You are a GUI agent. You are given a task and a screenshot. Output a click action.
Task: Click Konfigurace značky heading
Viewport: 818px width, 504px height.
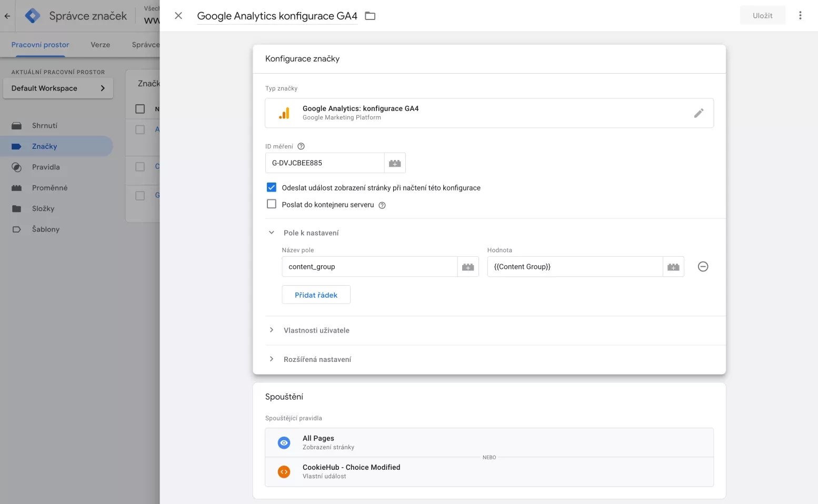tap(302, 59)
